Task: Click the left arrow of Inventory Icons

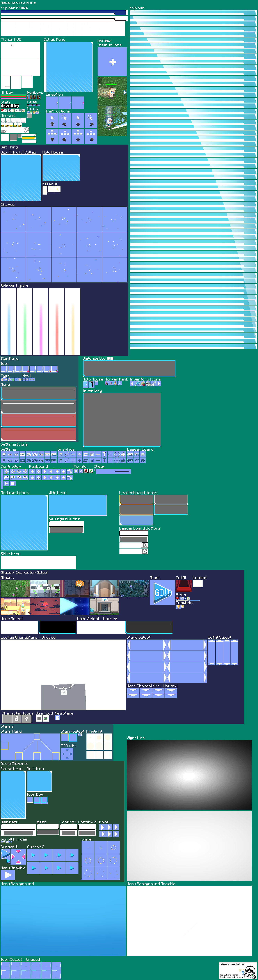Action: 132,384
